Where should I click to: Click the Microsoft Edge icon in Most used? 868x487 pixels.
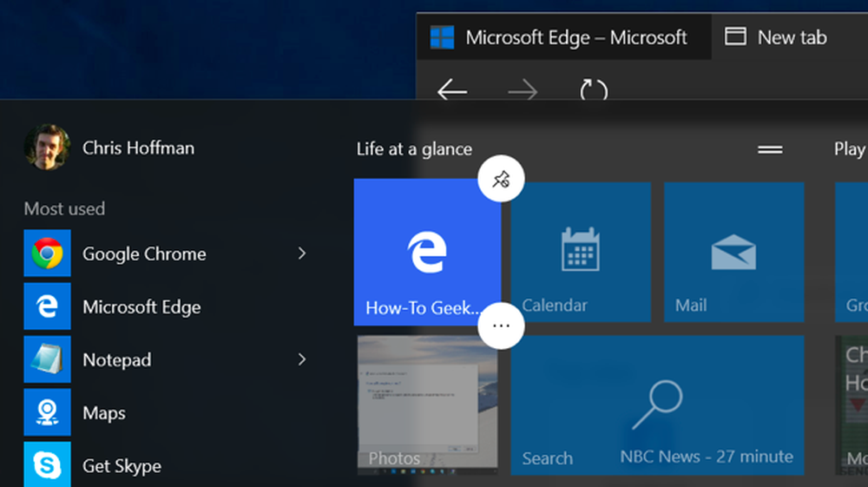(47, 306)
